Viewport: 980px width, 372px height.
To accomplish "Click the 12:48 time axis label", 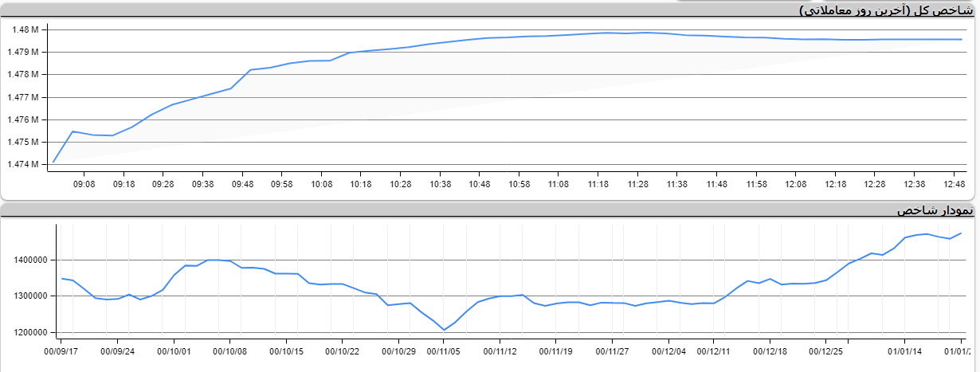I will [954, 184].
